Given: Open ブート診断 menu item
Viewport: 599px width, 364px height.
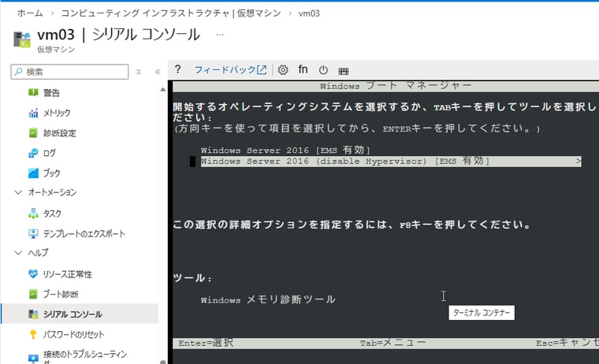Looking at the screenshot, I should pyautogui.click(x=61, y=294).
